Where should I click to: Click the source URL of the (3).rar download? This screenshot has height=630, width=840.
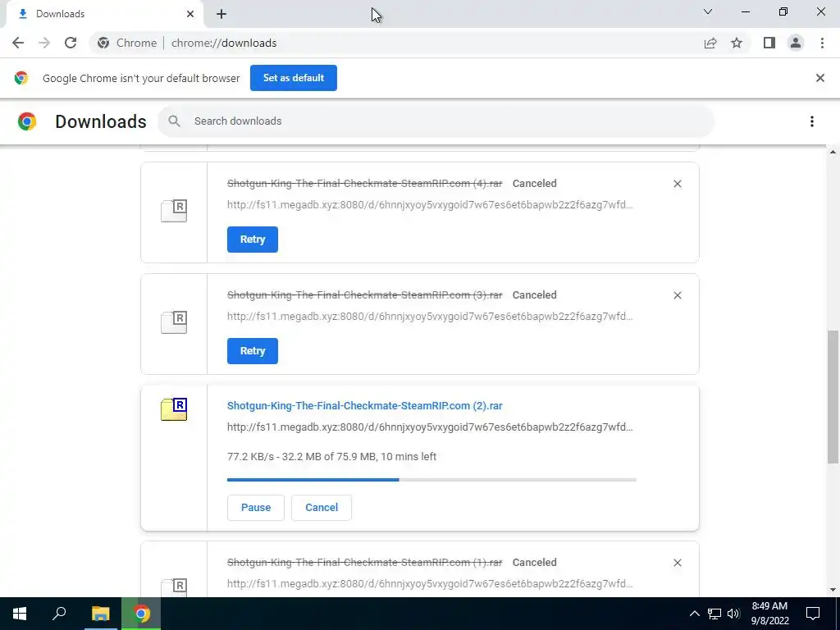pyautogui.click(x=430, y=316)
